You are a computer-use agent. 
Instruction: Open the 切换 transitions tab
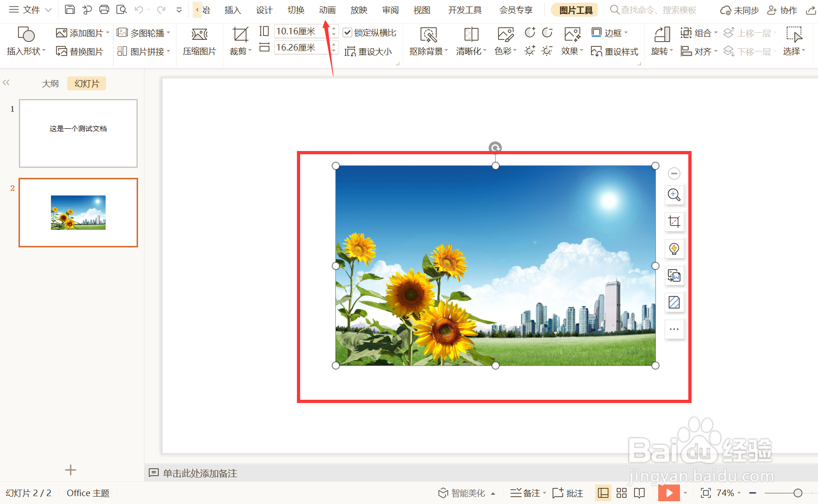point(296,10)
